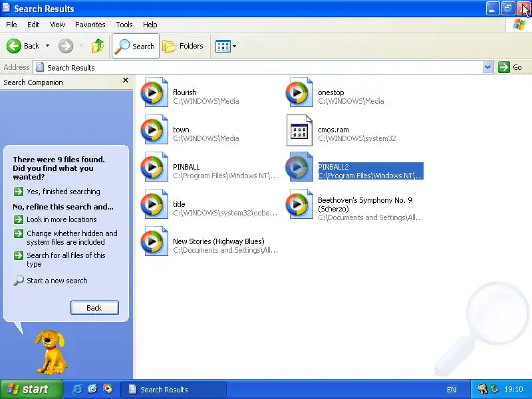Toggle the Search toolbar button
Viewport: 532px width, 399px height.
point(136,46)
